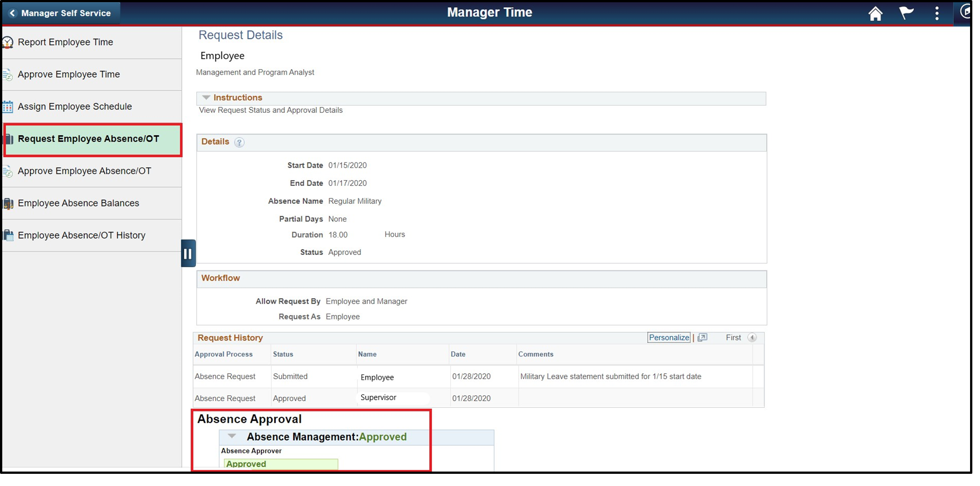Open the notifications flag icon
980x486 pixels.
(907, 13)
